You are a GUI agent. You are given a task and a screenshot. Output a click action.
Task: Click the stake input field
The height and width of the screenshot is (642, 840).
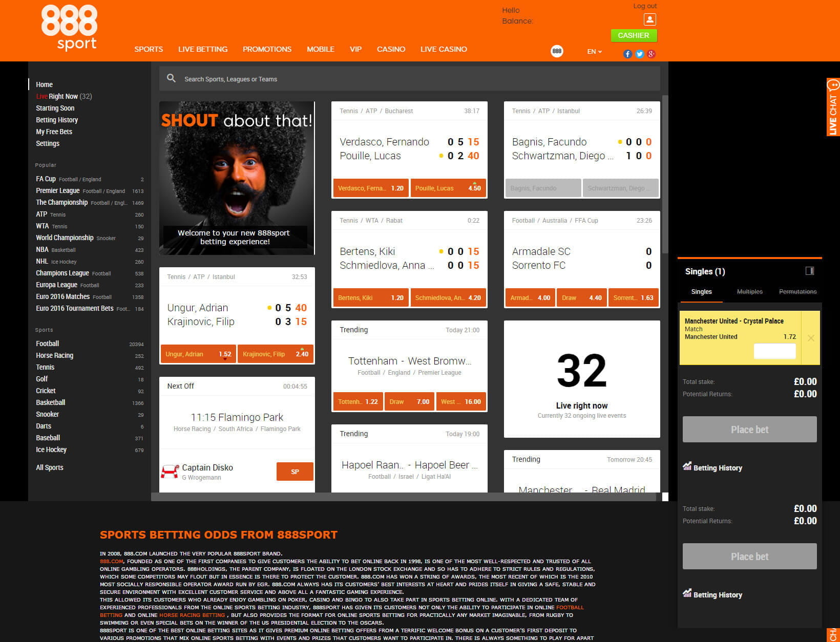[774, 351]
